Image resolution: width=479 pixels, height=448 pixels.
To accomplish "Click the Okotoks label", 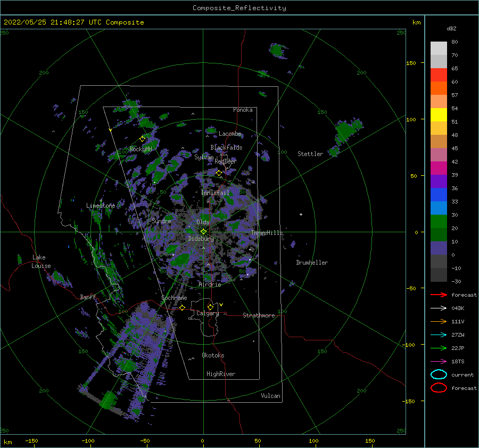I will tap(213, 355).
